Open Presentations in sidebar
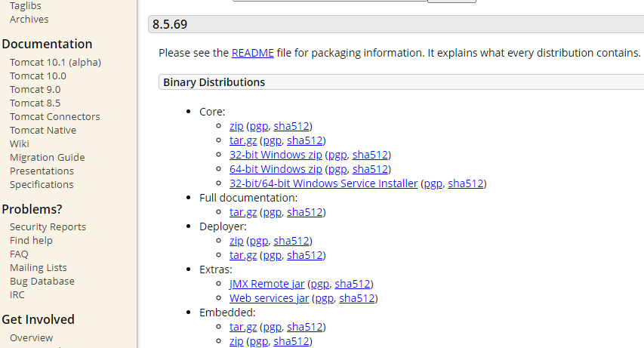Viewport: 644px width, 348px height. (42, 171)
